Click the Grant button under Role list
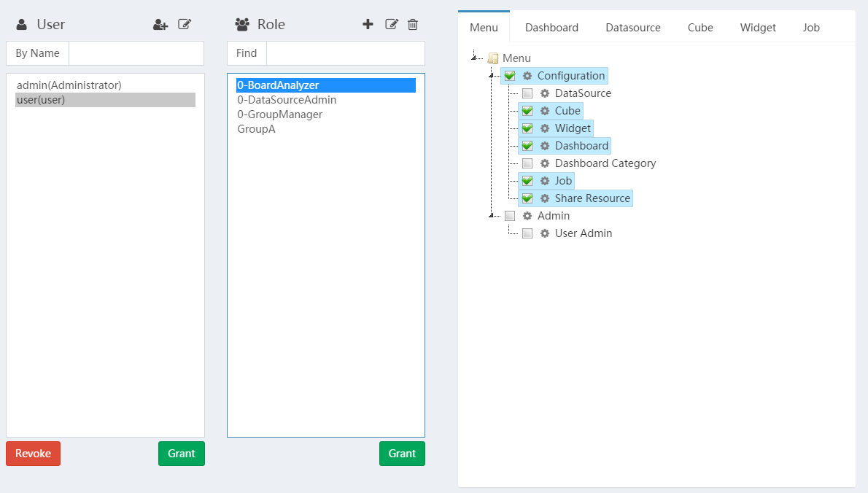The width and height of the screenshot is (868, 493). pos(402,454)
